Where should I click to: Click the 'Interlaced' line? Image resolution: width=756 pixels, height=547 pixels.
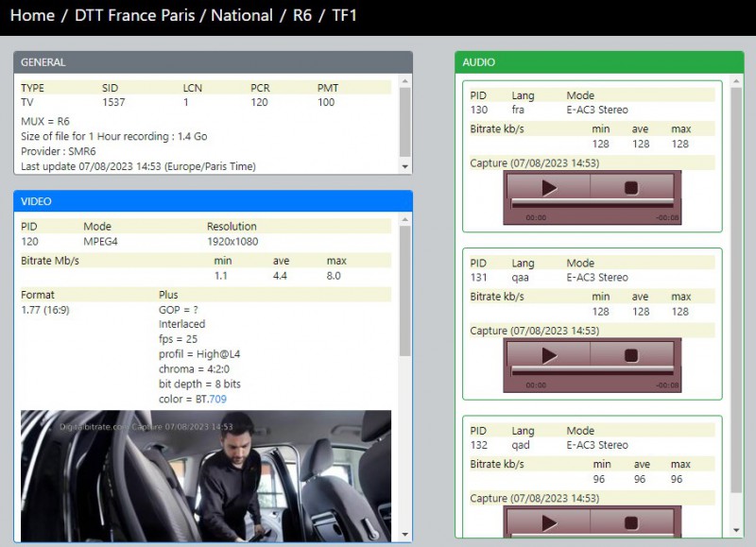pyautogui.click(x=181, y=324)
